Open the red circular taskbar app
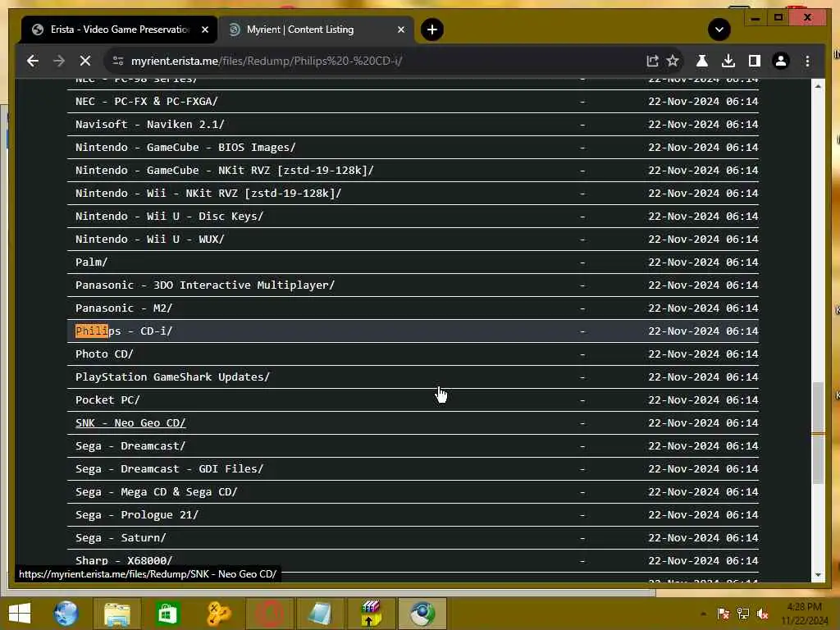Viewport: 840px width, 630px height. tap(269, 614)
